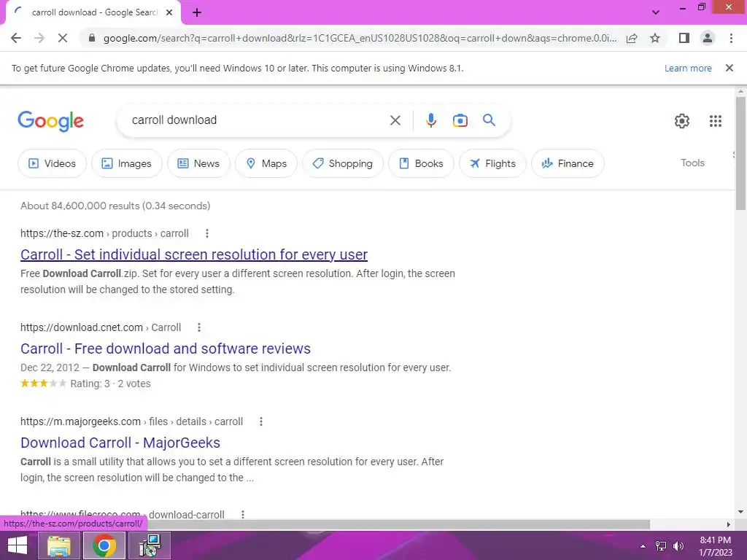The height and width of the screenshot is (560, 747).
Task: Open more options for download.cnet.com result
Action: [199, 327]
